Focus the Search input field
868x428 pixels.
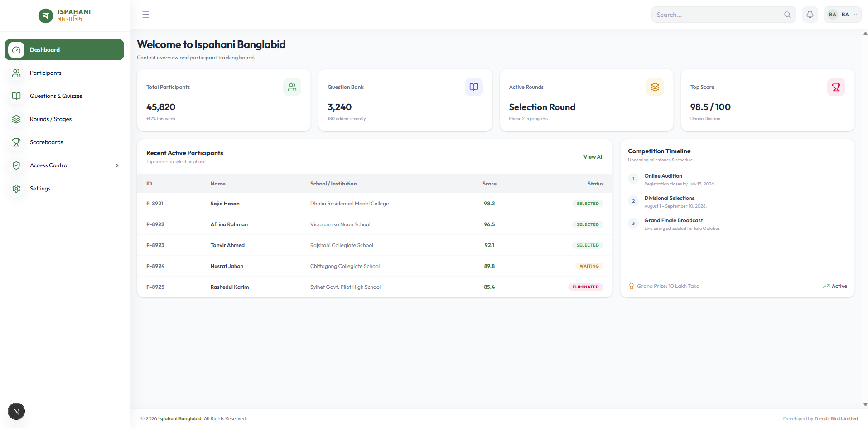pyautogui.click(x=718, y=15)
